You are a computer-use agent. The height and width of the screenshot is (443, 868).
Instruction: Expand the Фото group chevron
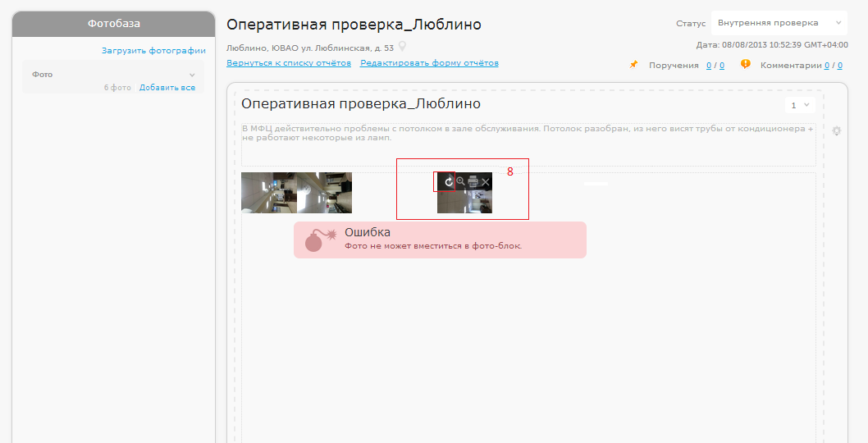[x=193, y=75]
